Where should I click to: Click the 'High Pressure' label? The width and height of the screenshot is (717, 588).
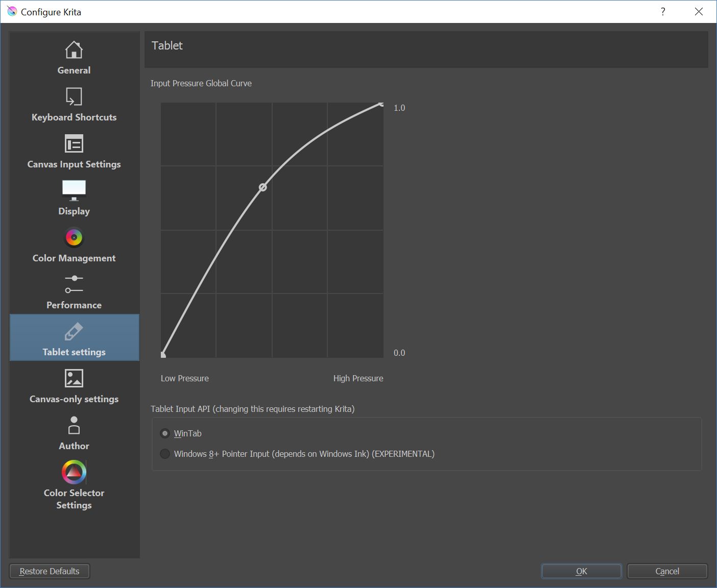358,378
